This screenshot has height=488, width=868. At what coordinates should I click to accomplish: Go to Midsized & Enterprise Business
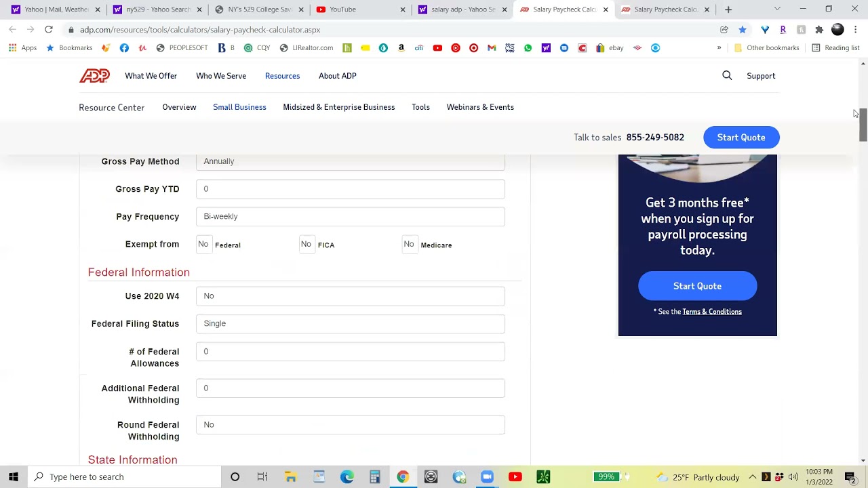339,107
